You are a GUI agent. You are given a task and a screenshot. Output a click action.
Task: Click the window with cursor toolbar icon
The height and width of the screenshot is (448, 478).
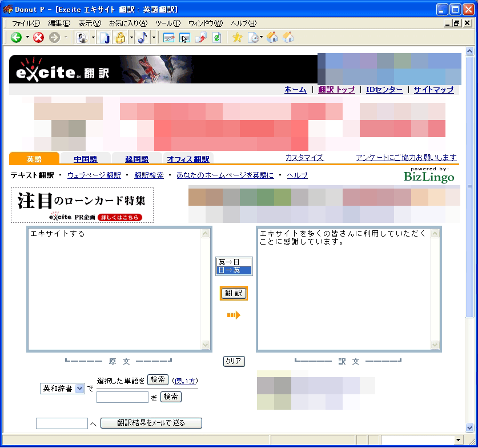[184, 38]
